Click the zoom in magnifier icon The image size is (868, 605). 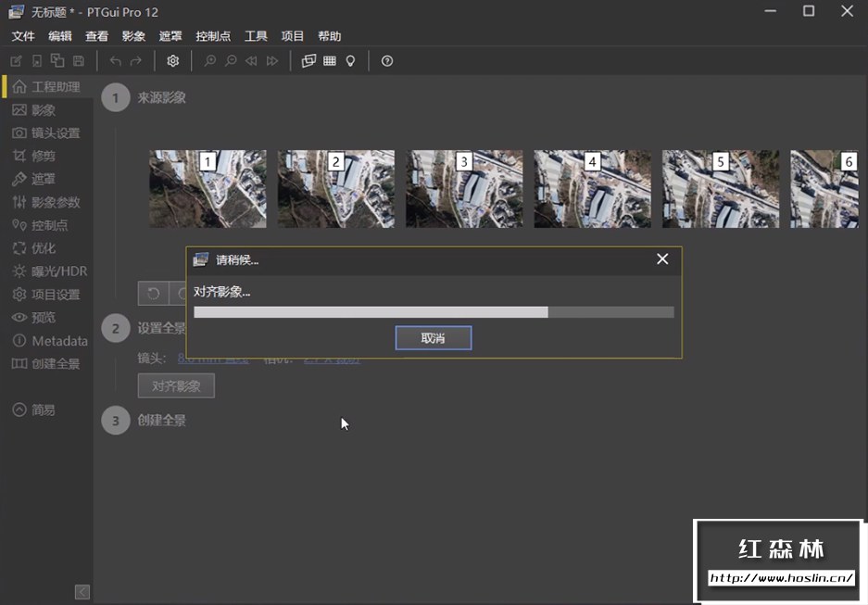coord(210,61)
